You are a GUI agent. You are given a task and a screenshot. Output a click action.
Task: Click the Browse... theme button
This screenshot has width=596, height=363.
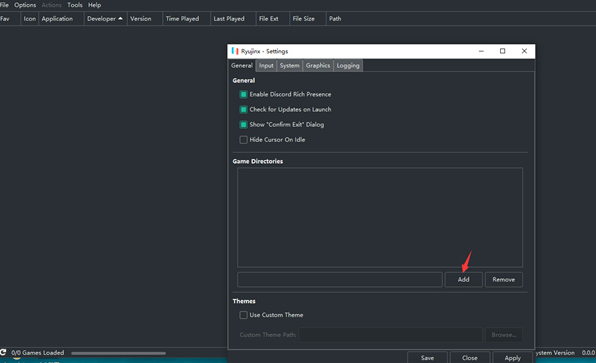pyautogui.click(x=504, y=335)
